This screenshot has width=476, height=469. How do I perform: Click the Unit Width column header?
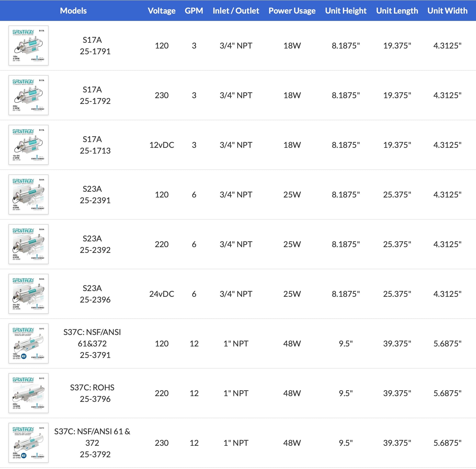coord(447,11)
